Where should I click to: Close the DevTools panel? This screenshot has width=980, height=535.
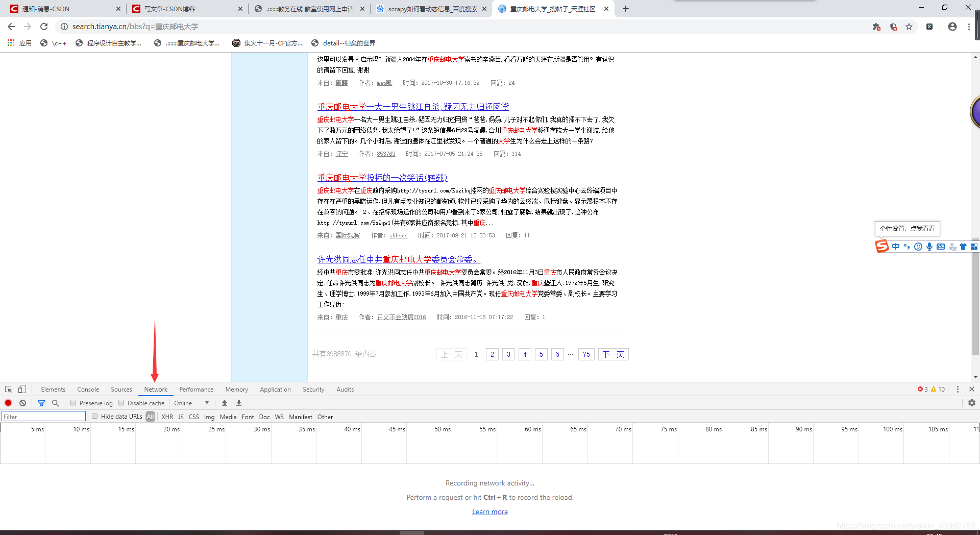point(972,389)
